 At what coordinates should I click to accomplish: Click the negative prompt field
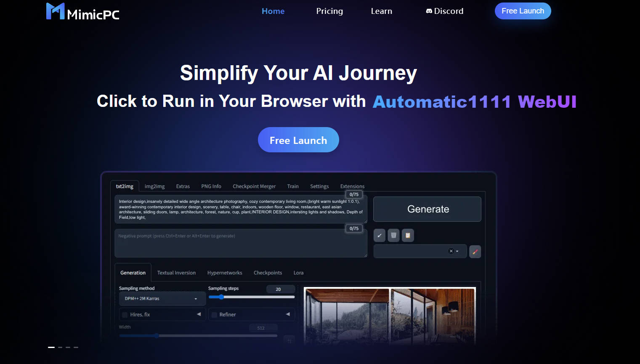241,243
